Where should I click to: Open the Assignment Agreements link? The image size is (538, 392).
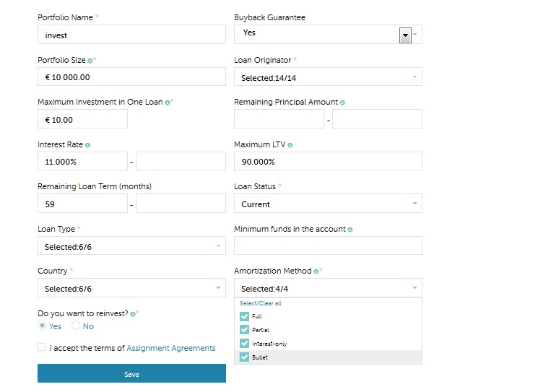point(171,348)
